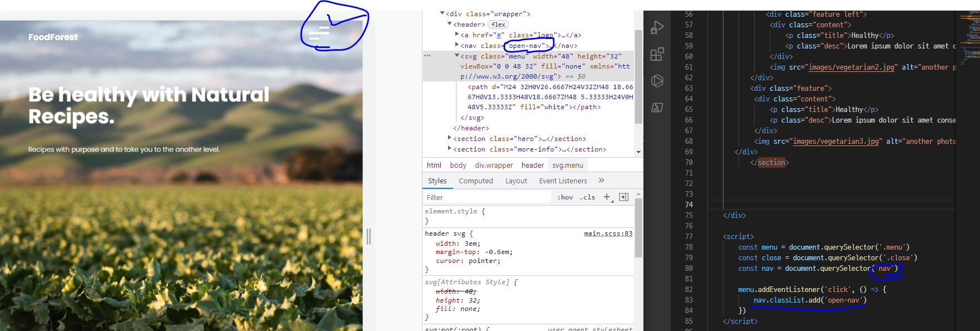980x331 pixels.
Task: Click the element.style rule block
Action: (x=528, y=216)
